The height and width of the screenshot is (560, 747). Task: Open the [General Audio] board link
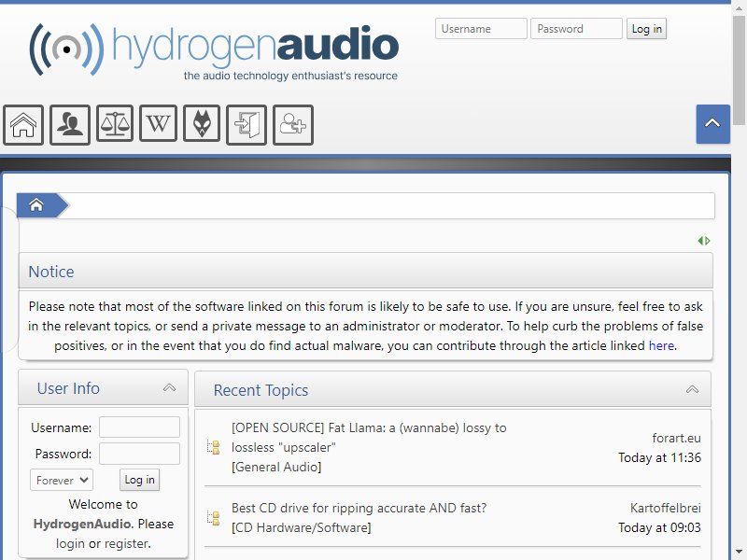(x=276, y=468)
